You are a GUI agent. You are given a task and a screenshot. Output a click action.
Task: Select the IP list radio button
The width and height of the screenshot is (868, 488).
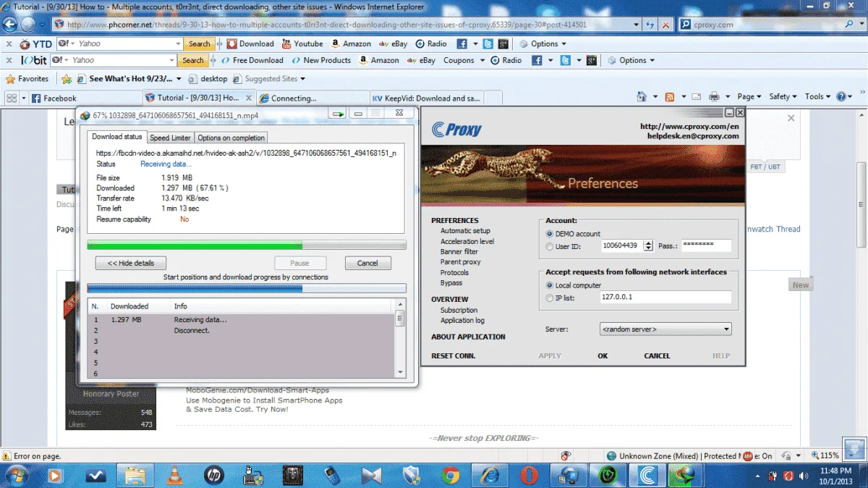click(x=550, y=298)
